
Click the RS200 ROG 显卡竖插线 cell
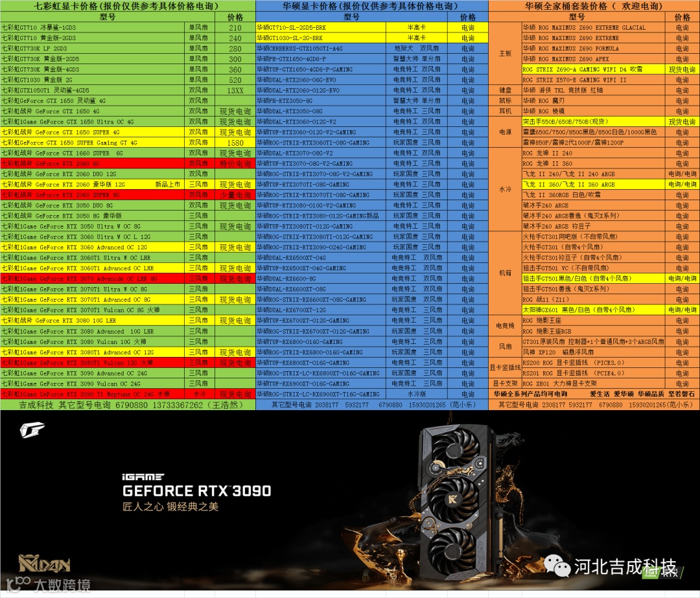593,363
